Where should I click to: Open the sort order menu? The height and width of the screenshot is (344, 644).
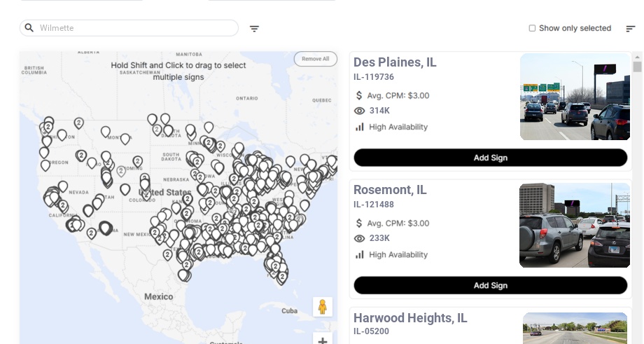pyautogui.click(x=631, y=29)
